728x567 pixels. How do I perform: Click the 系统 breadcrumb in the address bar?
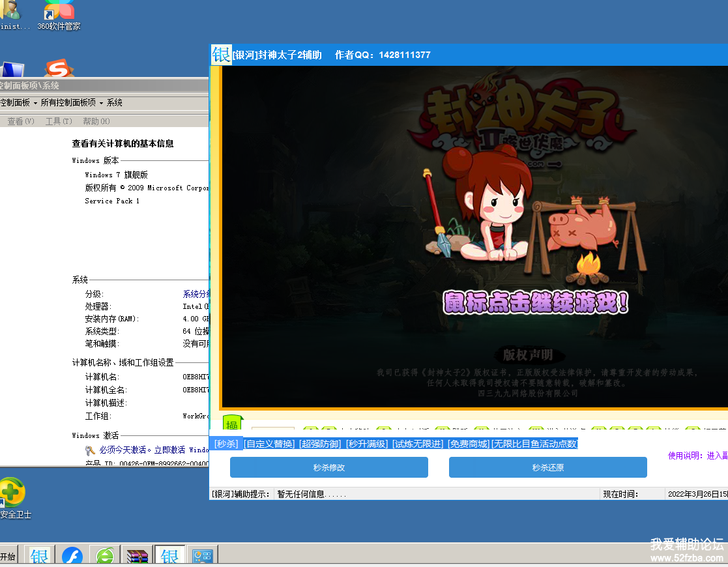tap(115, 102)
